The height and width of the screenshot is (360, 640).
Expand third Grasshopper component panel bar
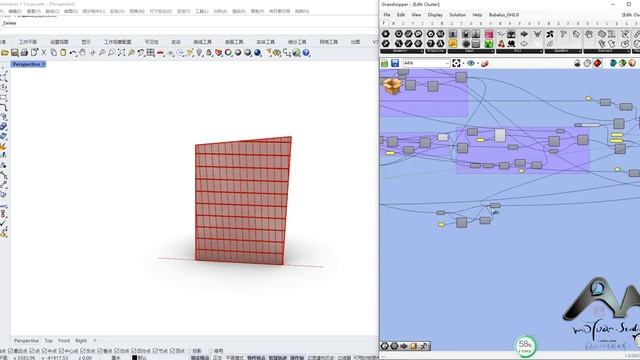coord(471,51)
